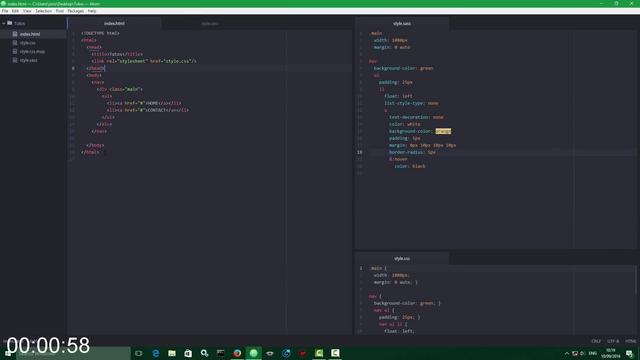Click the file icon beside style.sass in tree

click(x=15, y=60)
